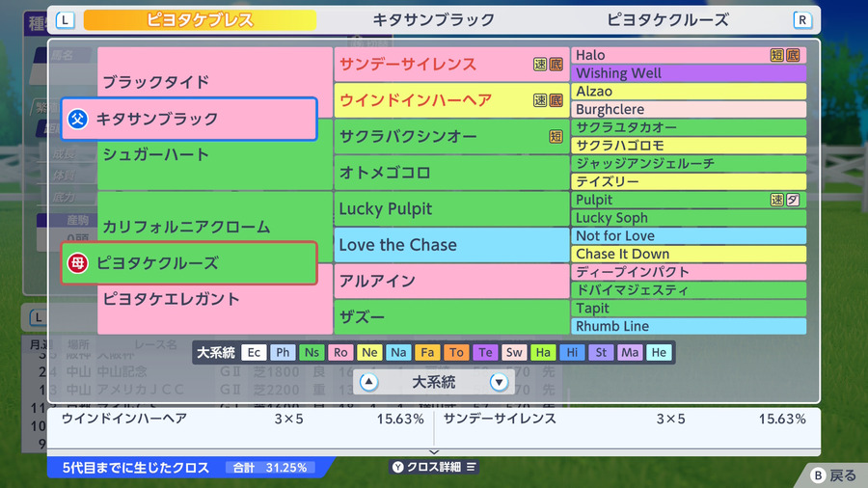Click the R shoulder button icon
Image resolution: width=868 pixels, height=488 pixels.
(x=802, y=20)
